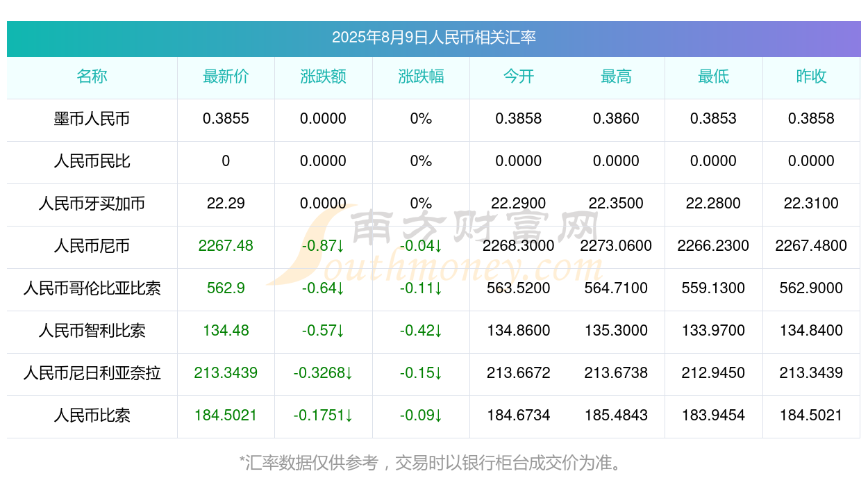Click low value 133.9700
Screen dimensions: 868x485
point(713,331)
